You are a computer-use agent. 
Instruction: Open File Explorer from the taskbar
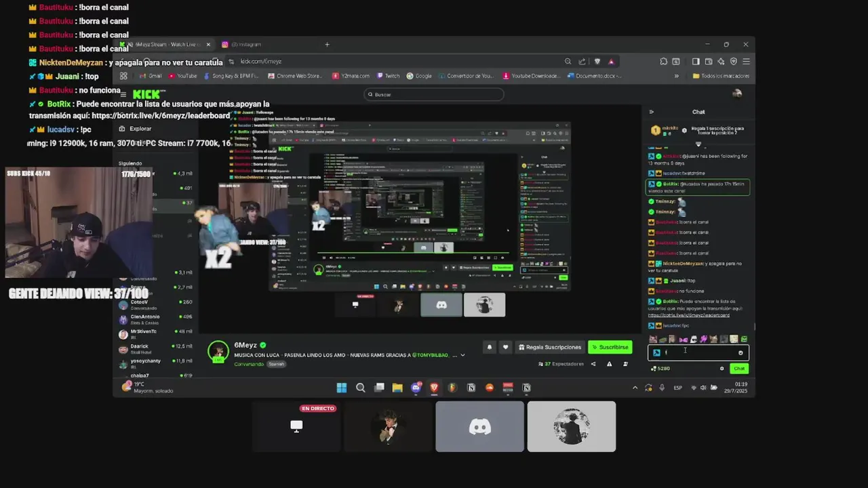(397, 388)
